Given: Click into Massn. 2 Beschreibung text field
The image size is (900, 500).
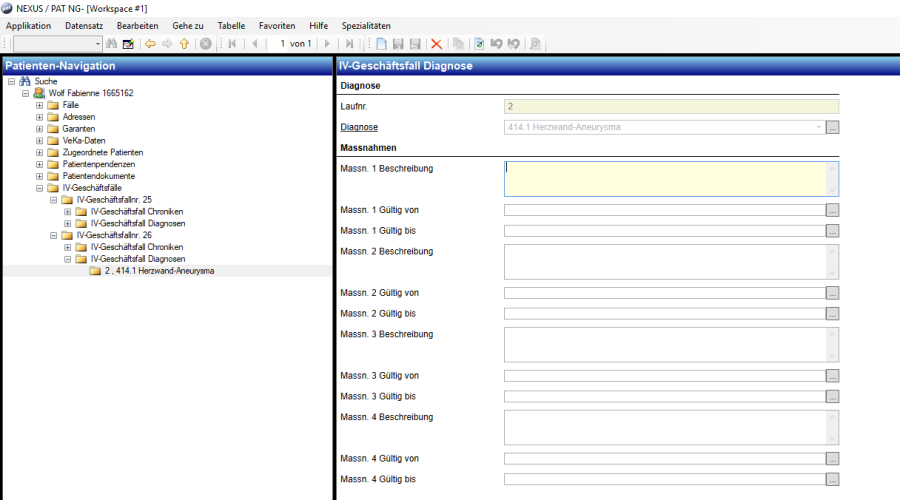Looking at the screenshot, I should coord(665,261).
